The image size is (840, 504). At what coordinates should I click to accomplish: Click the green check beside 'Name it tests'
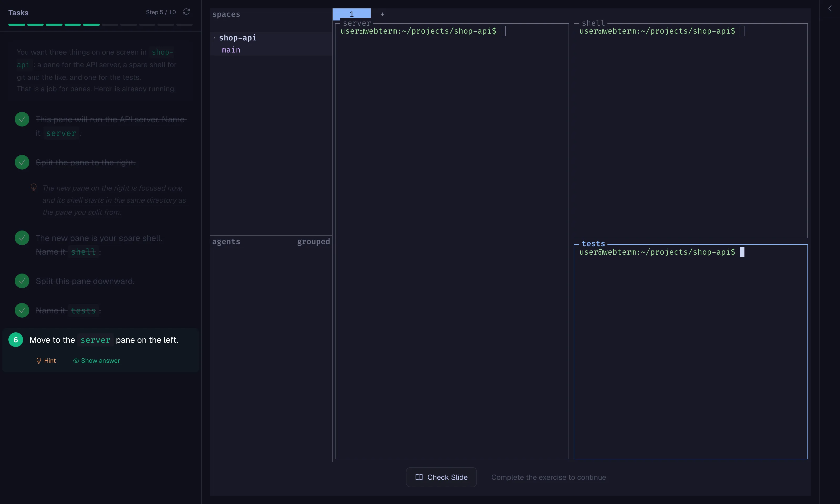click(22, 310)
